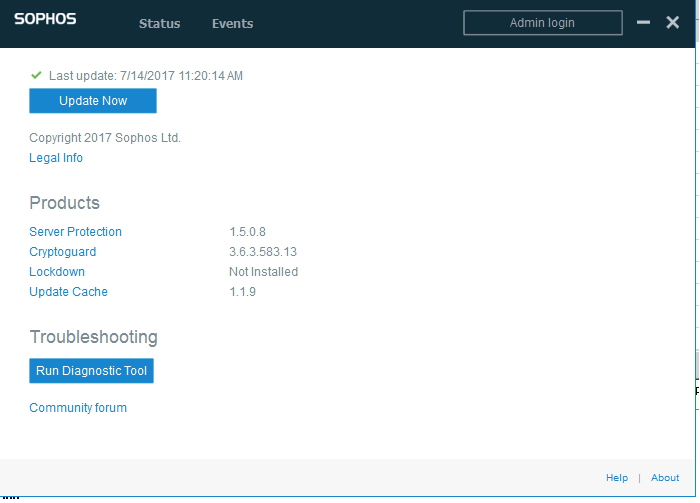Viewport: 700px width, 503px height.
Task: Visit the Community forum link
Action: (x=78, y=408)
